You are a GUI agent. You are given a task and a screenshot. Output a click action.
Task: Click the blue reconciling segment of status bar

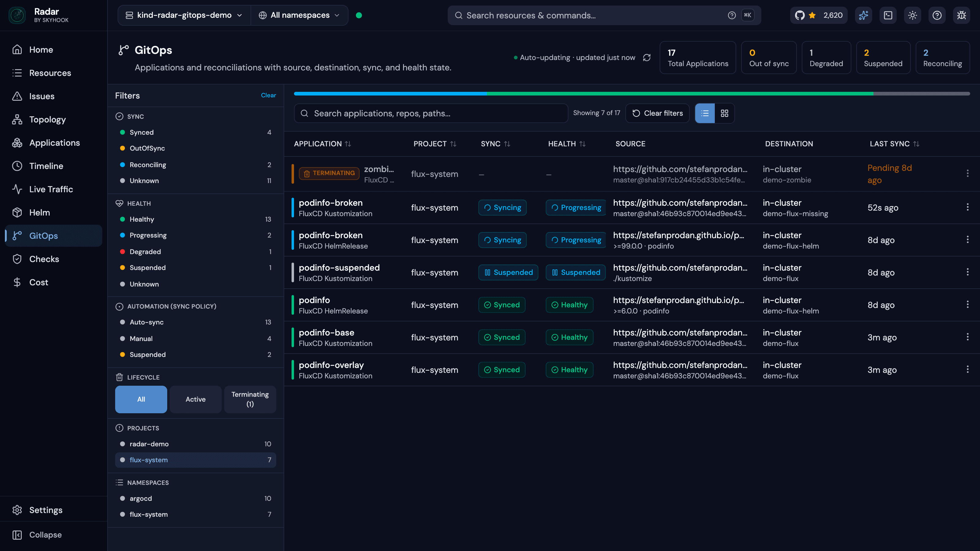(390, 94)
